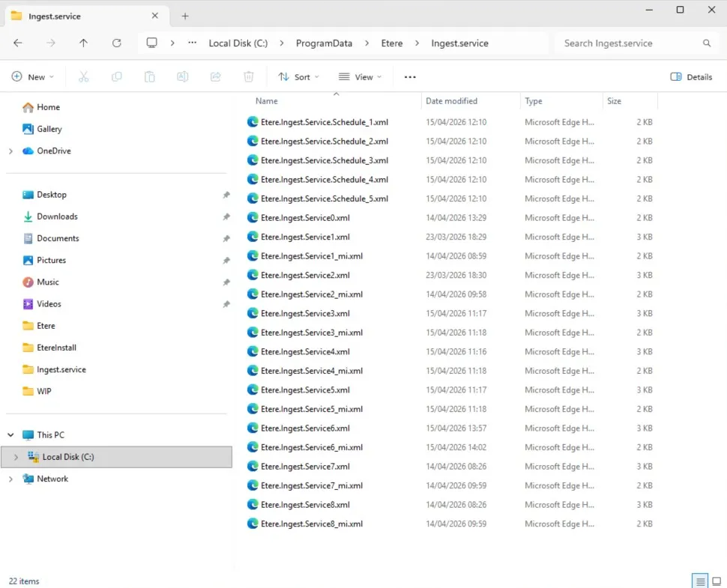This screenshot has height=588, width=727.
Task: Switch to large thumbnails view in status bar
Action: point(717,581)
